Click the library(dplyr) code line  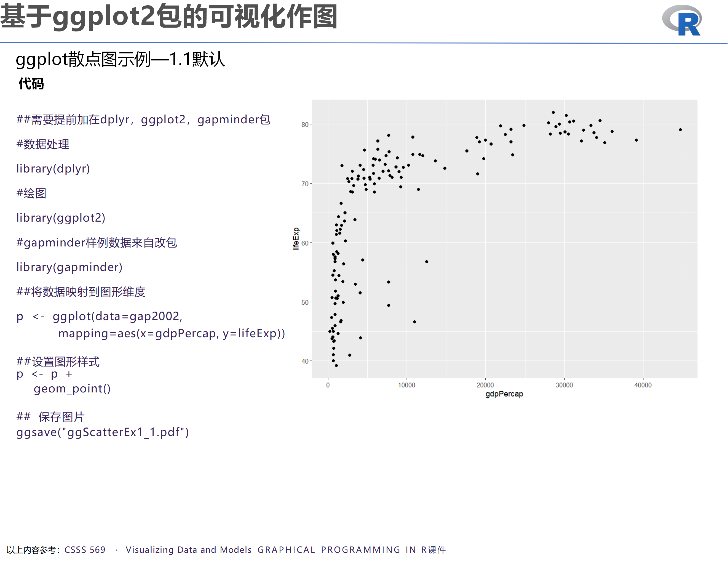point(53,168)
